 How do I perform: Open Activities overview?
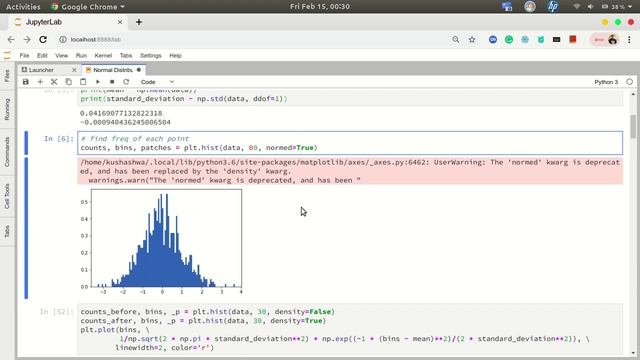tap(23, 7)
